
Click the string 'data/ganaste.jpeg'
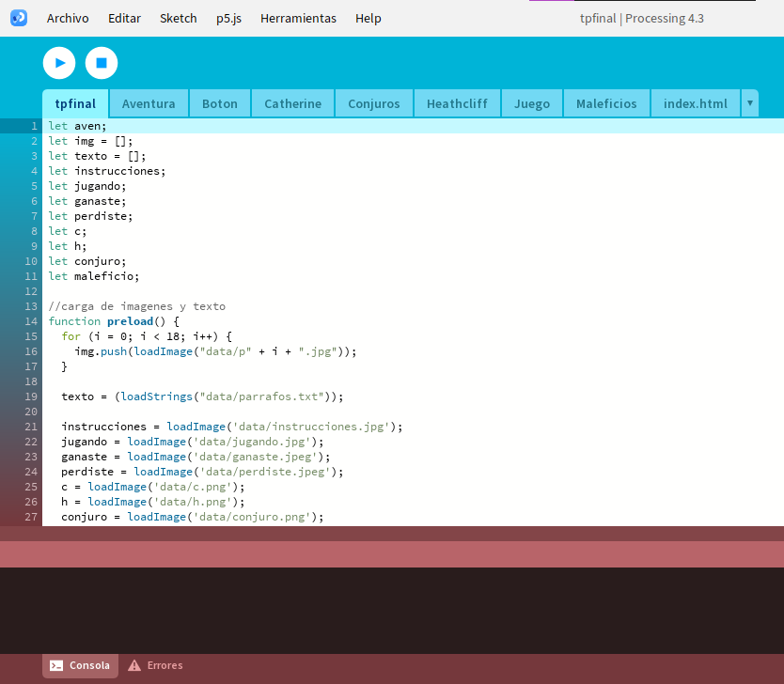[x=256, y=457]
